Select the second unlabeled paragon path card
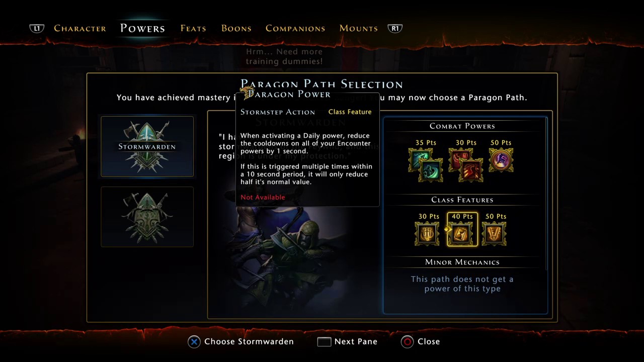The image size is (644, 362). point(147,217)
